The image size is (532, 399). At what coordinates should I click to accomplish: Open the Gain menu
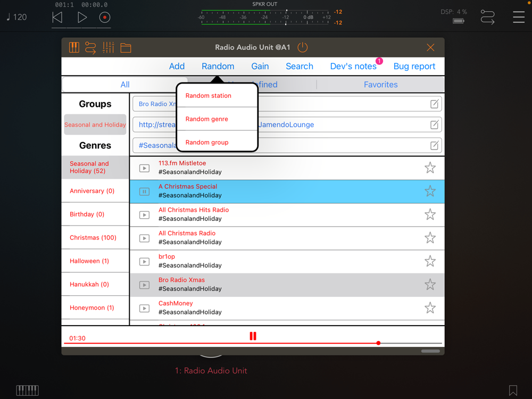click(260, 66)
